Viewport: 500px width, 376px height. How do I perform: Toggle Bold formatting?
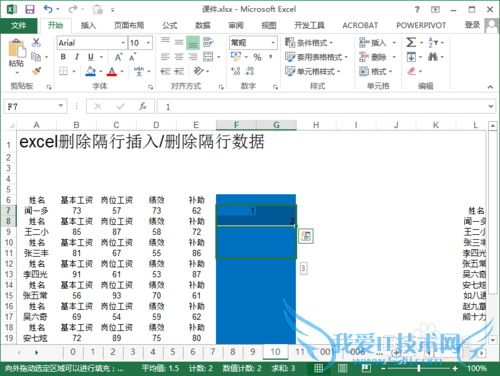(63, 57)
